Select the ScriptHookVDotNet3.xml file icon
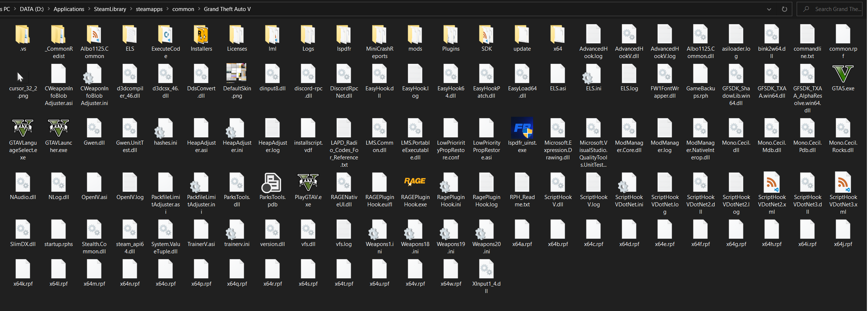This screenshot has height=311, width=868. tap(843, 182)
